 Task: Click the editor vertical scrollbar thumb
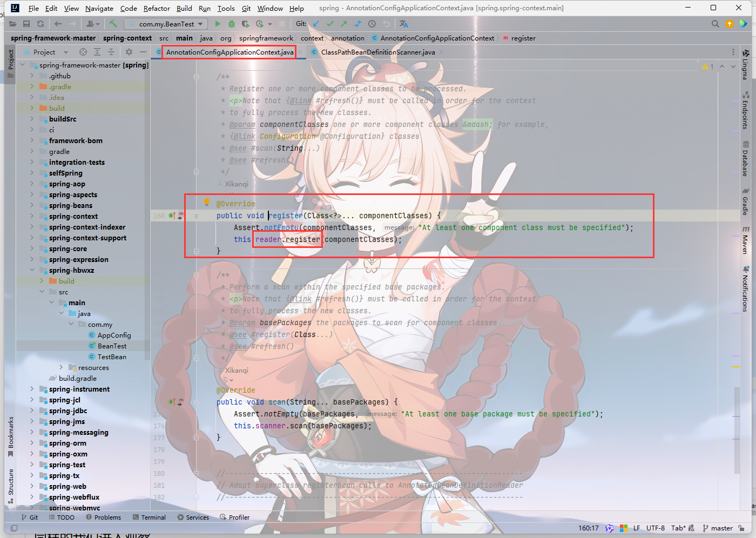coord(737,431)
